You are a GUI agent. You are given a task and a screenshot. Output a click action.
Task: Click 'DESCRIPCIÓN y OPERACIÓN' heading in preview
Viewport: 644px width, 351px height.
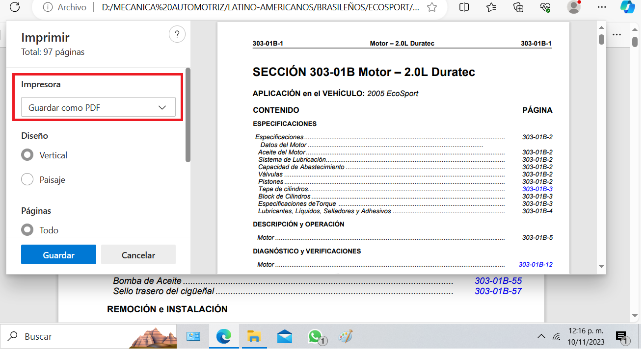pyautogui.click(x=298, y=224)
